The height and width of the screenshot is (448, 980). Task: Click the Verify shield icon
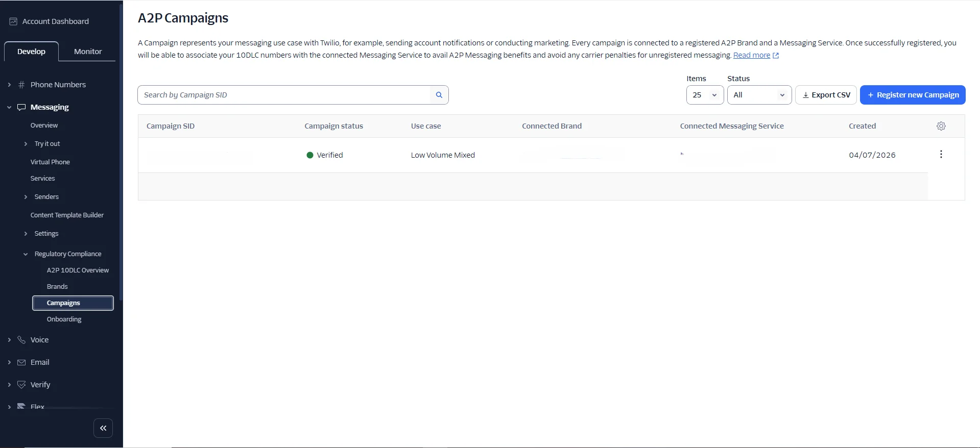pyautogui.click(x=21, y=385)
